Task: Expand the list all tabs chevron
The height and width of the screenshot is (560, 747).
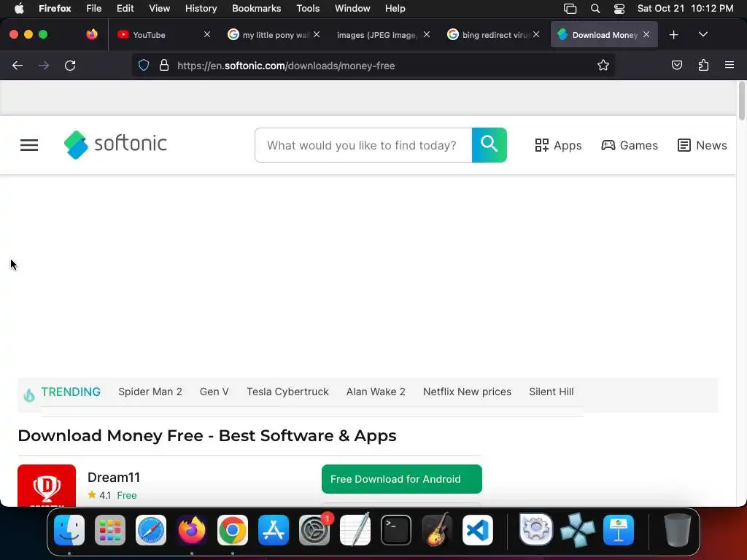Action: pyautogui.click(x=703, y=34)
